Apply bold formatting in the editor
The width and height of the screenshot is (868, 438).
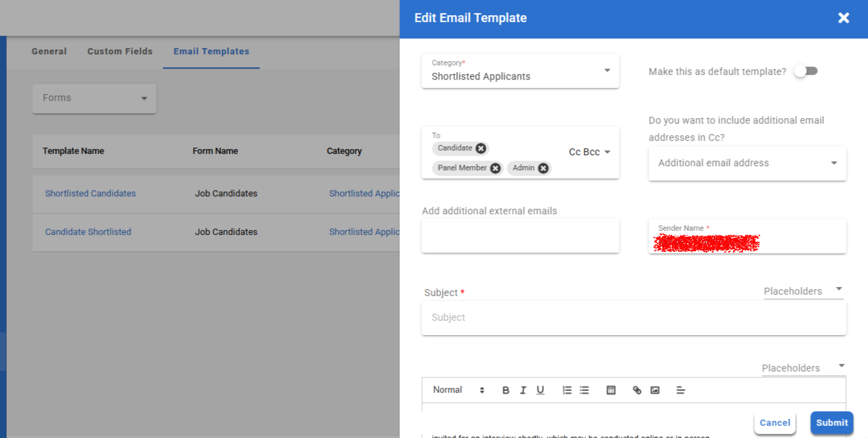coord(506,390)
